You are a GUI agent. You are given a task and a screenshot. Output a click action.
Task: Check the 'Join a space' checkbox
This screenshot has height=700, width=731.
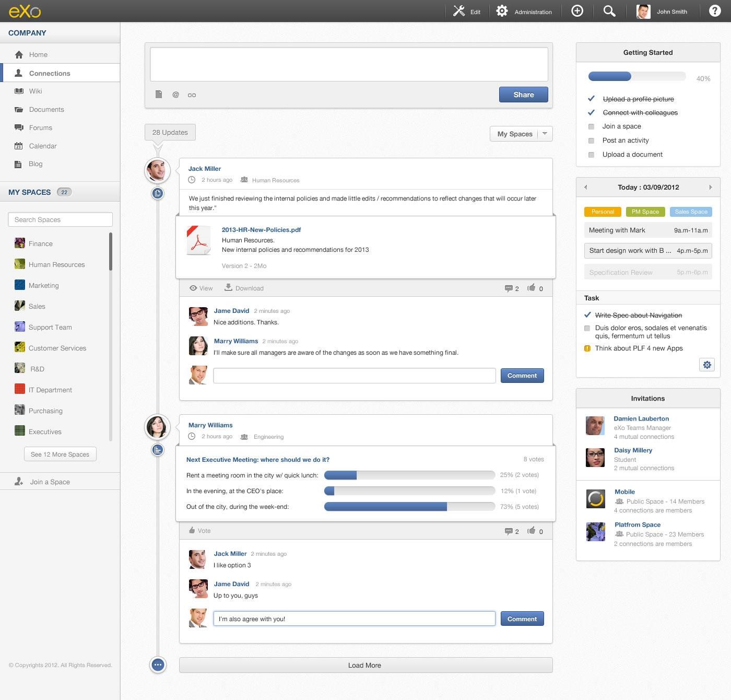[591, 126]
